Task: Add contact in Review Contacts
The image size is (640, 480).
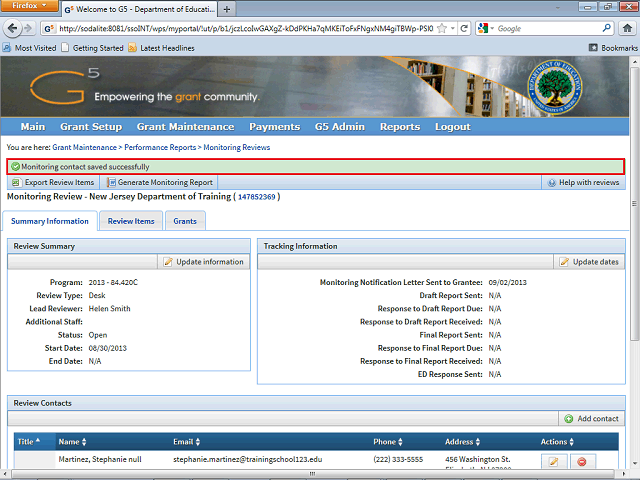Action: [591, 418]
